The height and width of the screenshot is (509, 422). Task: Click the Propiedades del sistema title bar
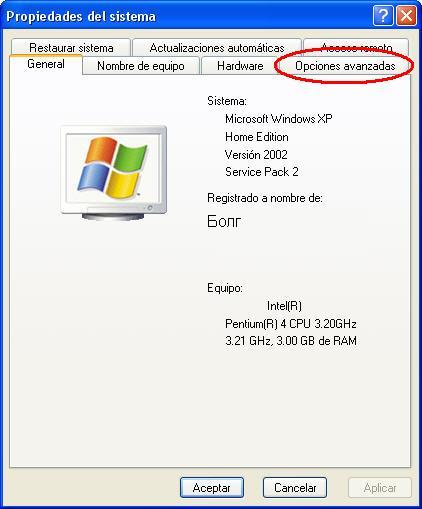pos(187,16)
